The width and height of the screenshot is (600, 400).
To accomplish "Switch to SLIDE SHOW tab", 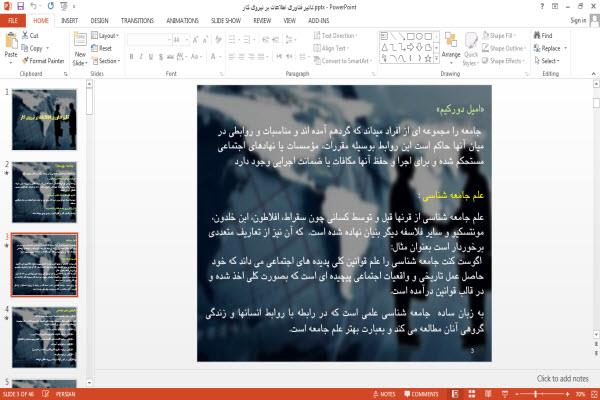I will tap(226, 21).
